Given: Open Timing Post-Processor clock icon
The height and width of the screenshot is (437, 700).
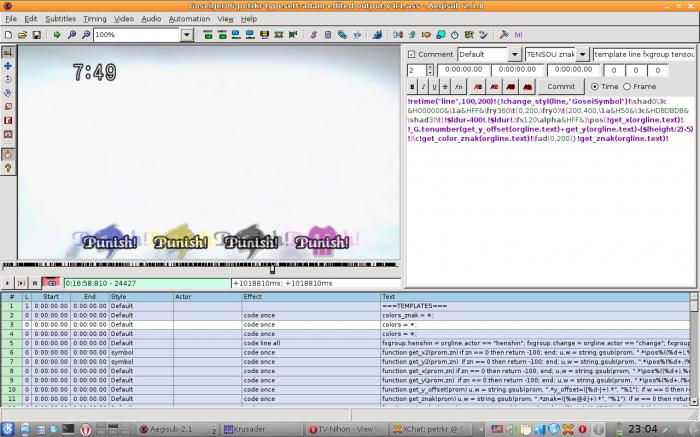Looking at the screenshot, I should 454,35.
